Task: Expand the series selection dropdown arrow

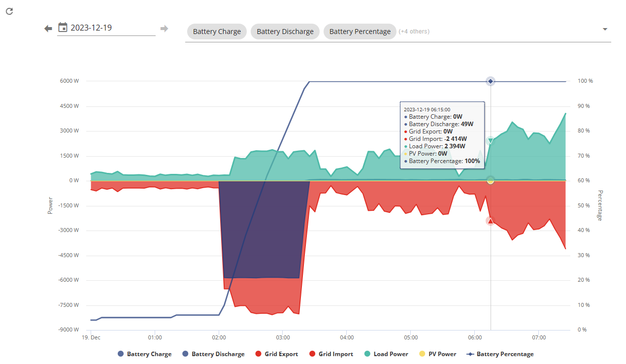Action: click(x=605, y=29)
